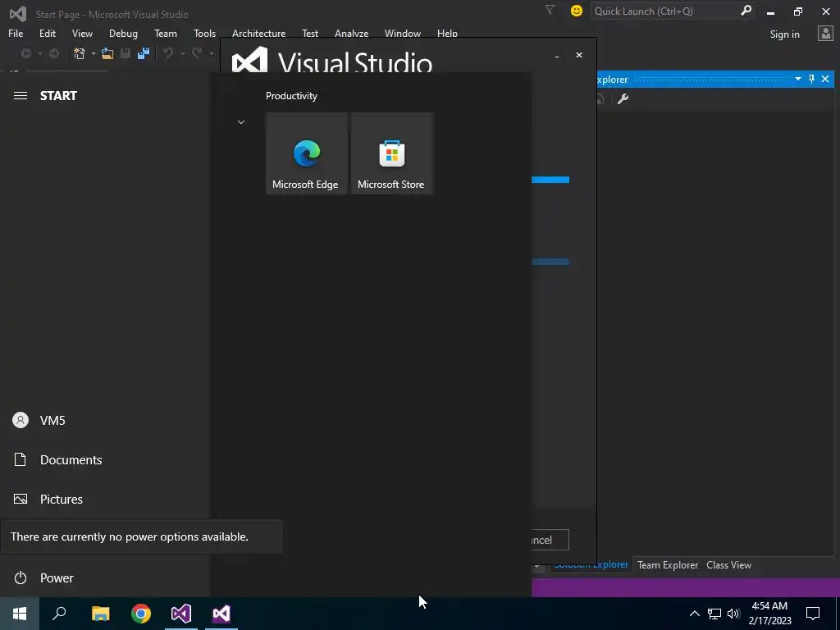Viewport: 840px width, 630px height.
Task: Click the Save toolbar icon
Action: point(126,53)
